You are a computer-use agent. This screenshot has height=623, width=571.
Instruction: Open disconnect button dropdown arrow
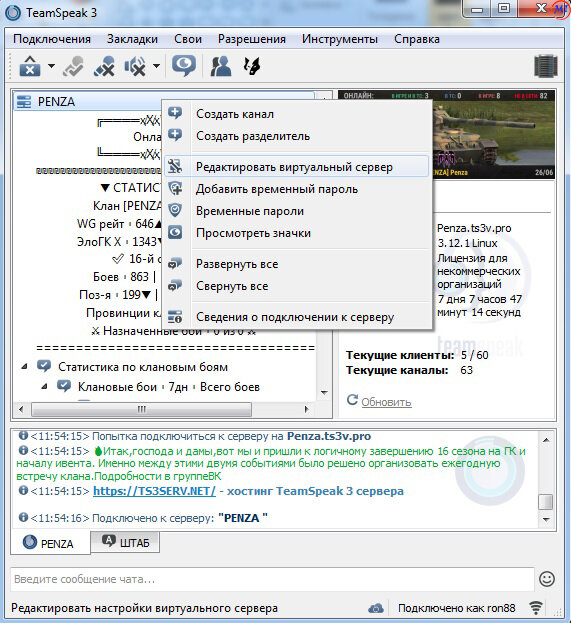51,66
